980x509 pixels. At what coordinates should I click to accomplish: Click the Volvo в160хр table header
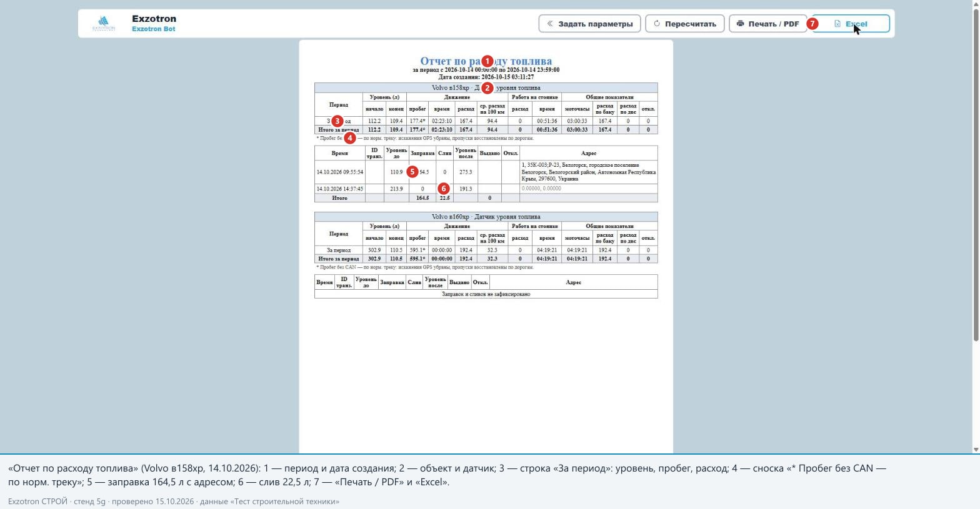486,217
